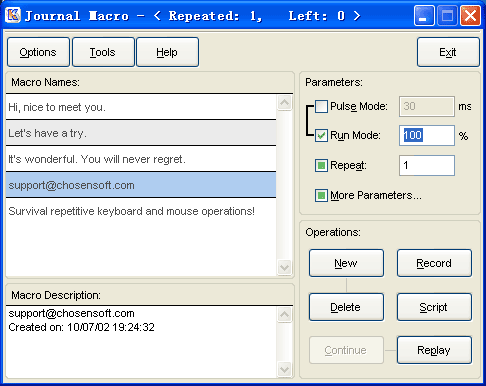Open the Help menu
The image size is (486, 386).
(x=167, y=52)
